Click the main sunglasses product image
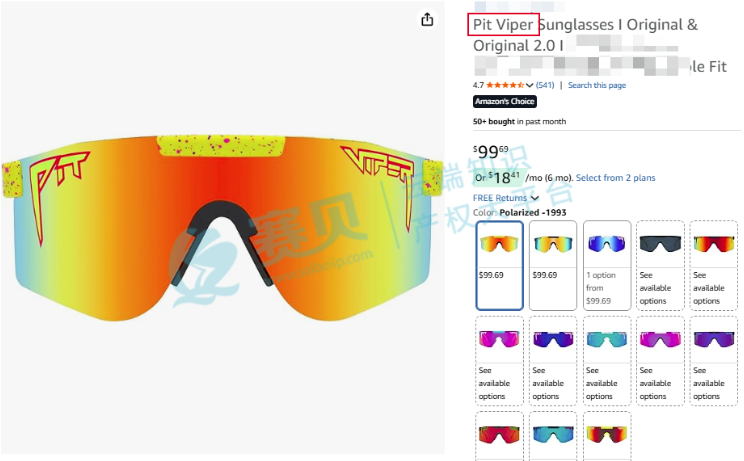The image size is (744, 461). (x=222, y=228)
